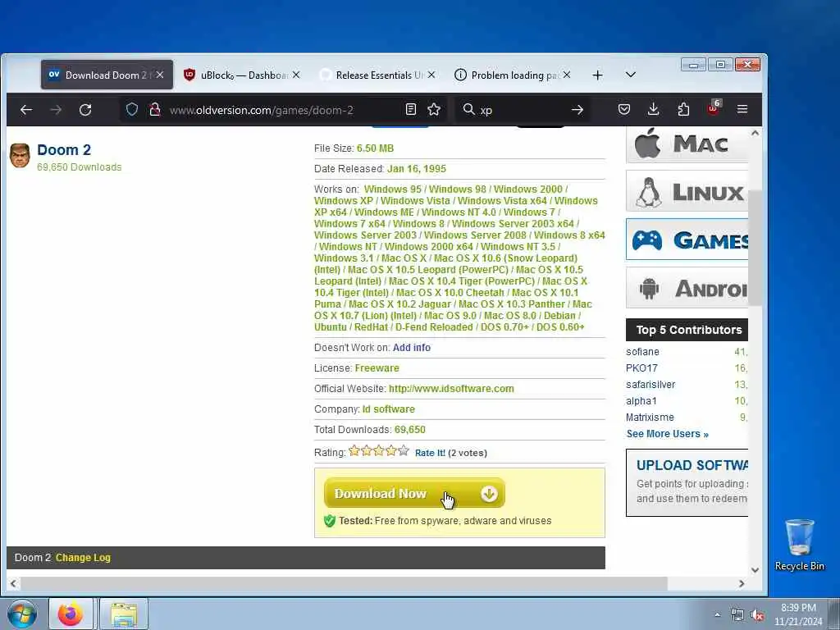Viewport: 840px width, 630px height.
Task: Click the vertical scrollbar down arrow
Action: pos(755,570)
